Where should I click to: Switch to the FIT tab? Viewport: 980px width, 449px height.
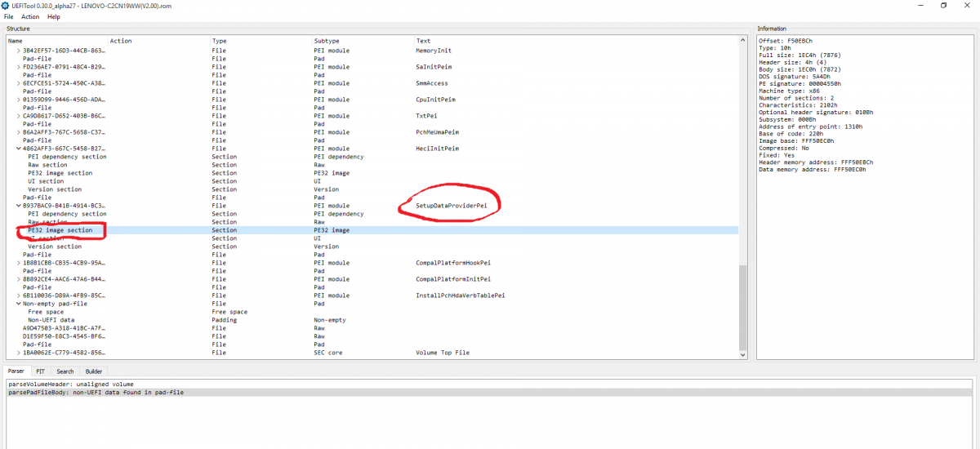[x=41, y=371]
